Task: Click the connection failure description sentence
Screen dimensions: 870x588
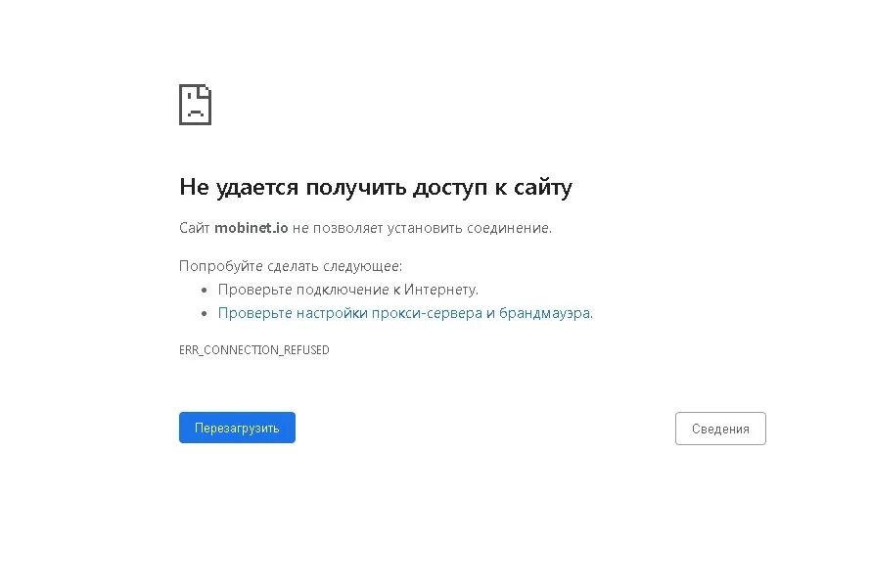Action: pyautogui.click(x=365, y=228)
